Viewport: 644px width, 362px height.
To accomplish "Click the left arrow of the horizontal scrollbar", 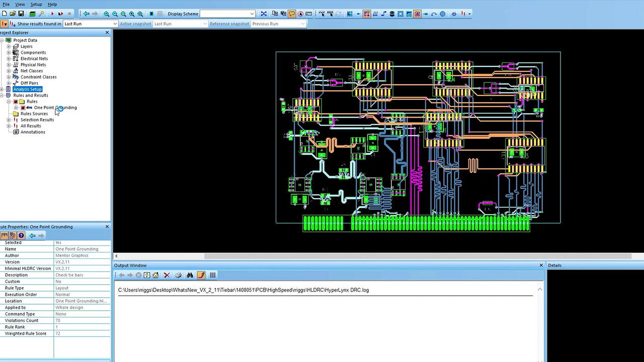I will 116,256.
